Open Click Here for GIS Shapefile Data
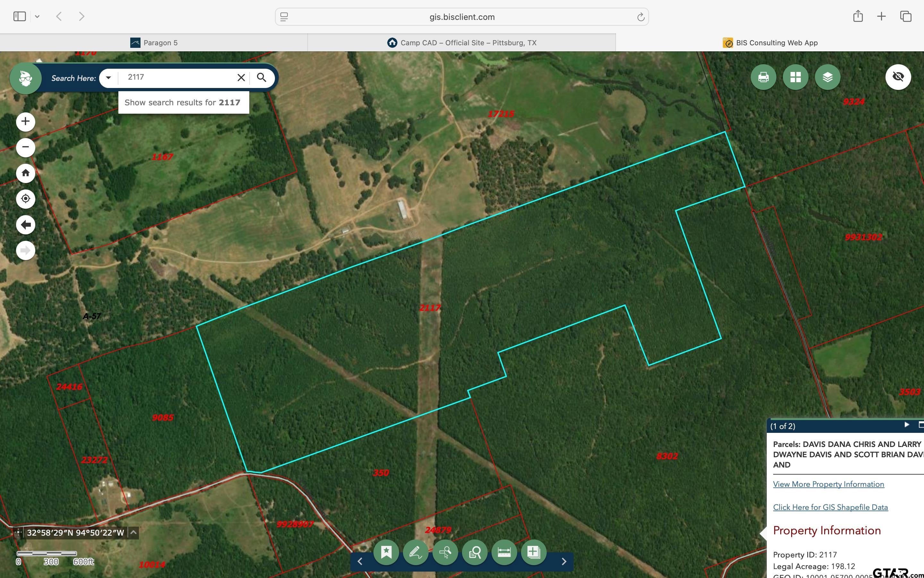 (x=830, y=507)
